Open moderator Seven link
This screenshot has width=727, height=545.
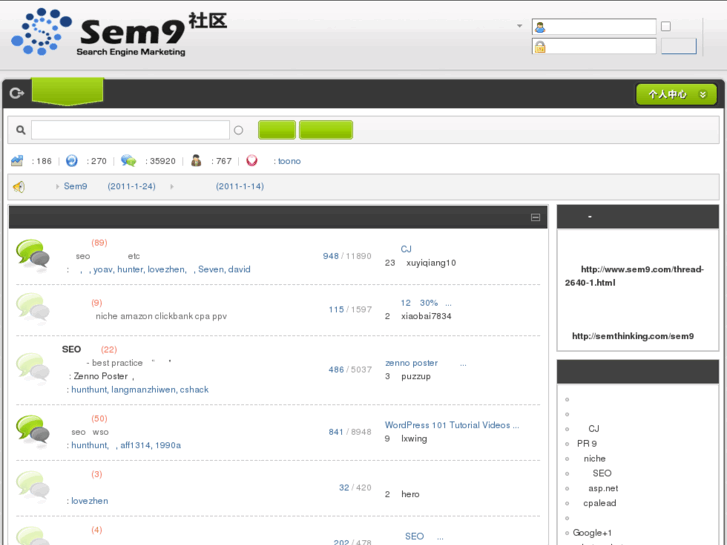pyautogui.click(x=211, y=269)
